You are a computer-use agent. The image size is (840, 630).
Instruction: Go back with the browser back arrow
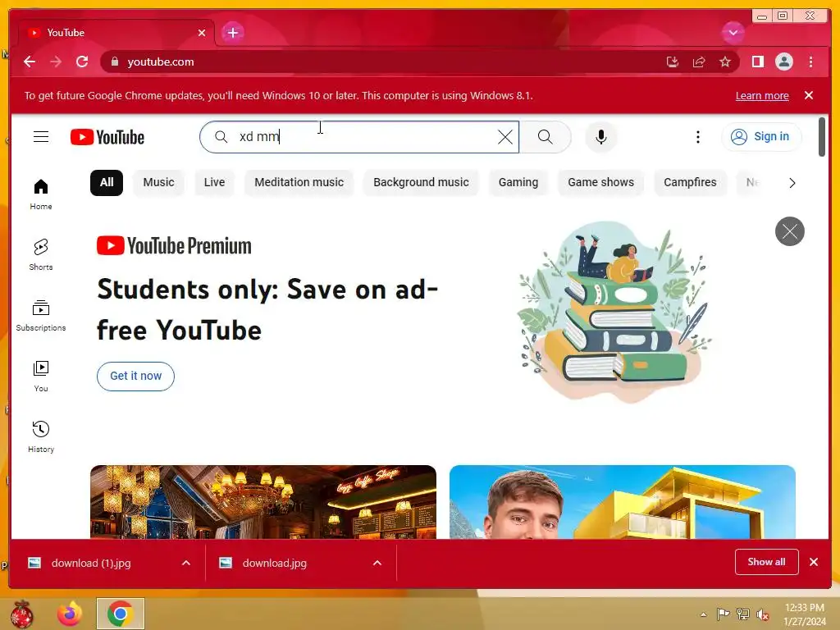click(x=30, y=62)
